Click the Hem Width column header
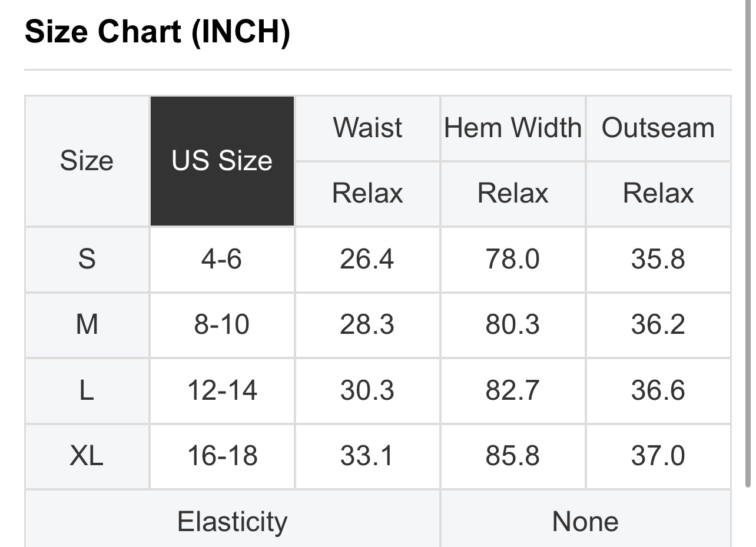756x547 pixels. [513, 128]
